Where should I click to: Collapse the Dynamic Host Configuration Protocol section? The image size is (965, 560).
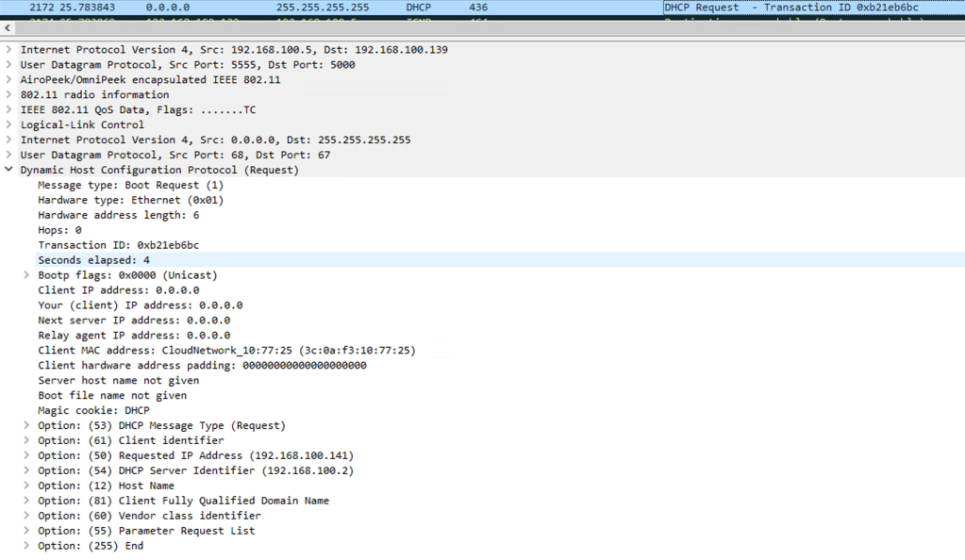9,171
